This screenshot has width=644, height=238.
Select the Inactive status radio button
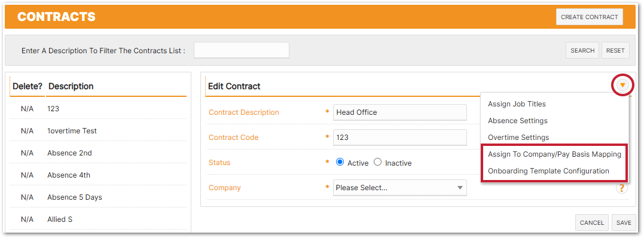click(x=377, y=162)
